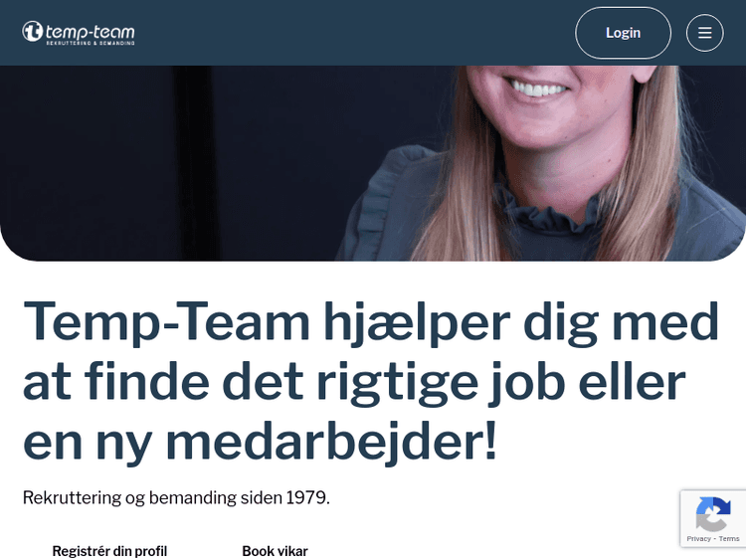Click the word 'medarbejder!' in heading

pos(331,441)
